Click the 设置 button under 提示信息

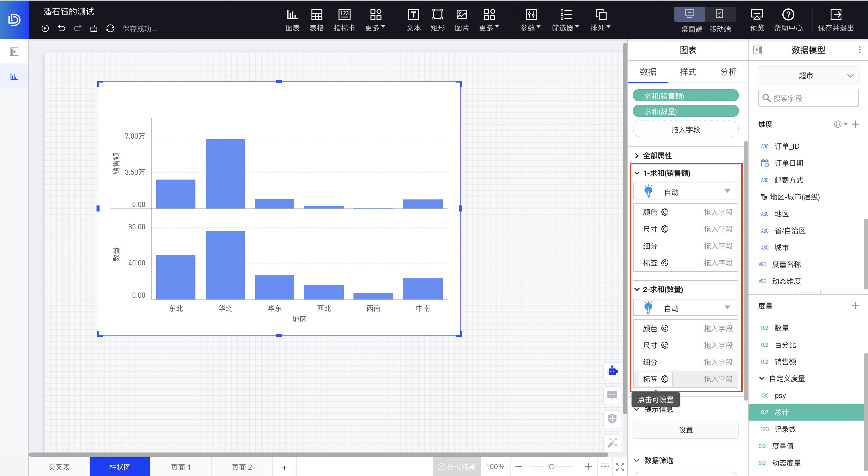tap(685, 430)
